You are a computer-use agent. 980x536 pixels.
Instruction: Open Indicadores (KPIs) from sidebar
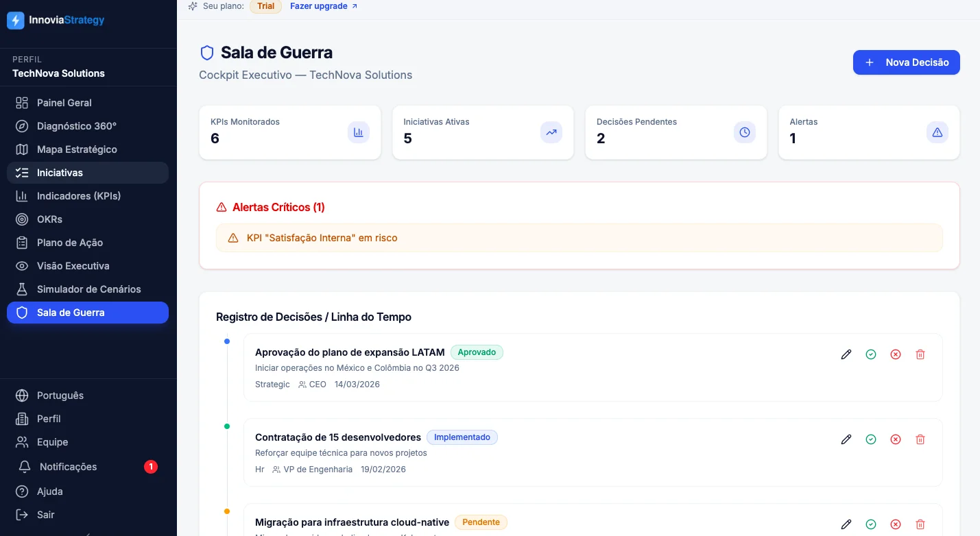(x=88, y=196)
